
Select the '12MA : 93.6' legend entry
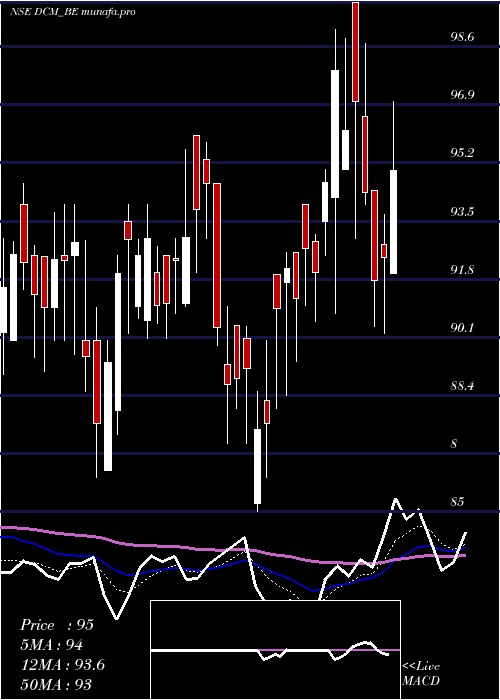[63, 665]
